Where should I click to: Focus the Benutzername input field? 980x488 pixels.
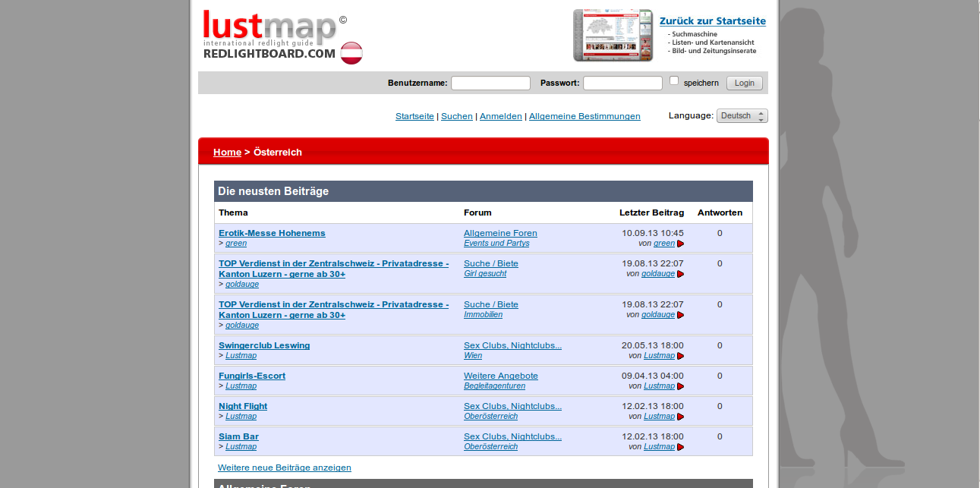490,83
